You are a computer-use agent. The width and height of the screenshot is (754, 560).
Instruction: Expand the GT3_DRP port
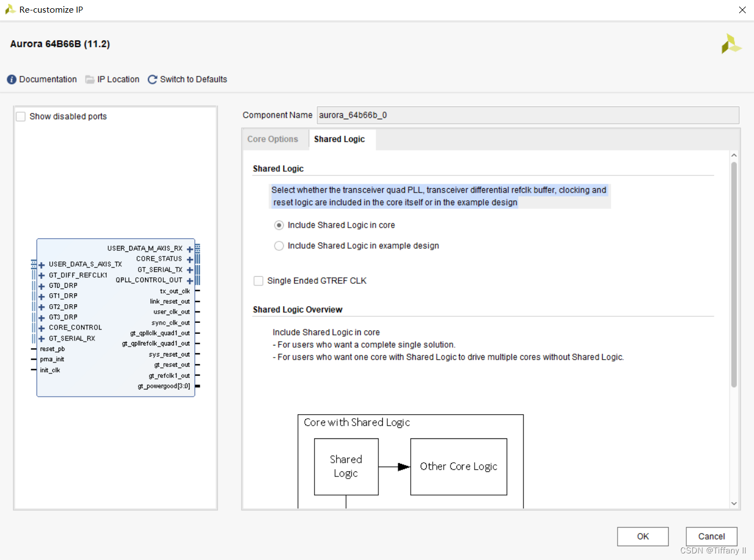pos(42,317)
